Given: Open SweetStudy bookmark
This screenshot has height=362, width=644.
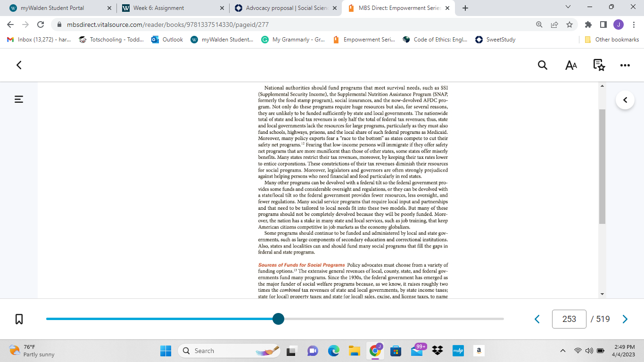Looking at the screenshot, I should 495,40.
